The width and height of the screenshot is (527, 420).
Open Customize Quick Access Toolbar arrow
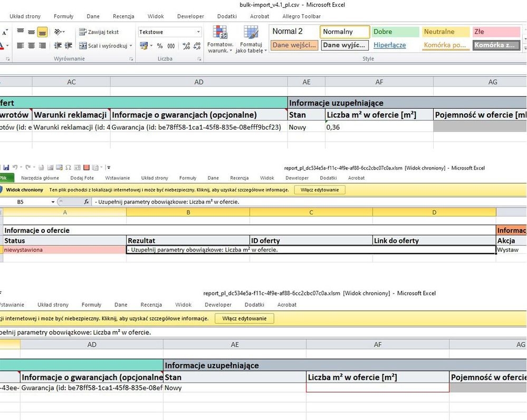(x=108, y=167)
